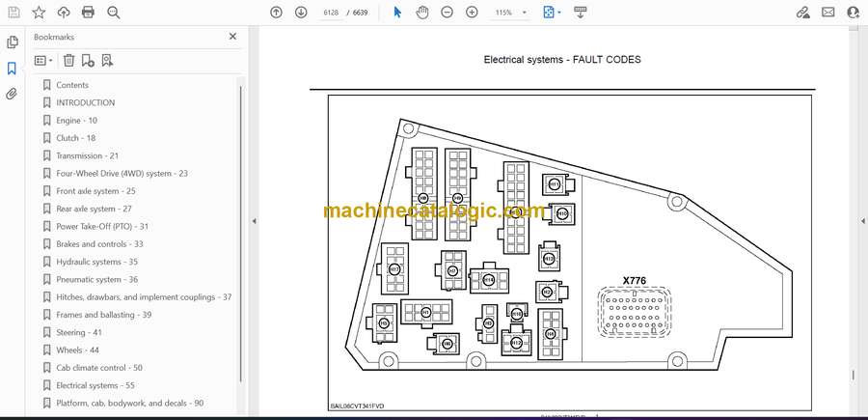Viewport: 868px width, 420px height.
Task: Open the INTRODUCTION bookmark
Action: click(x=85, y=102)
